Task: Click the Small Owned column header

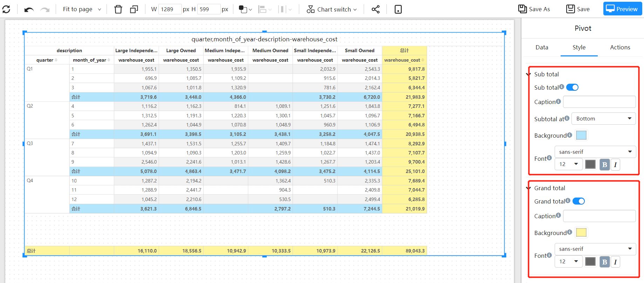Action: coord(359,50)
